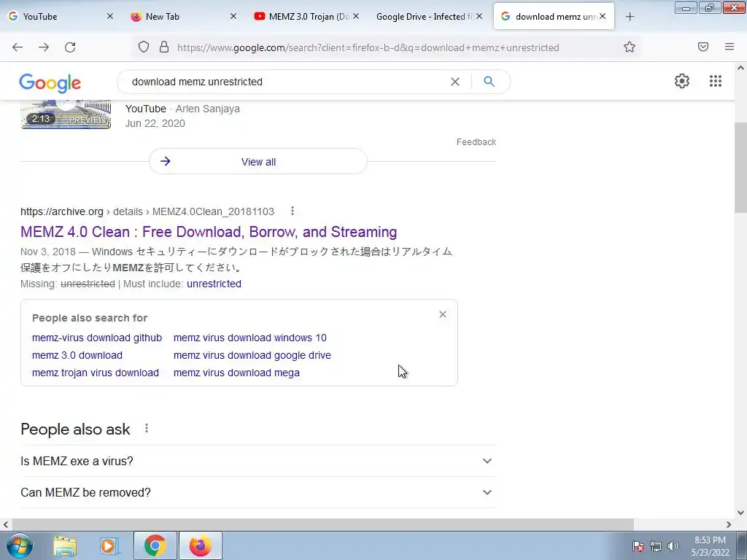Image resolution: width=747 pixels, height=560 pixels.
Task: Clear the Google search box text
Action: point(455,82)
